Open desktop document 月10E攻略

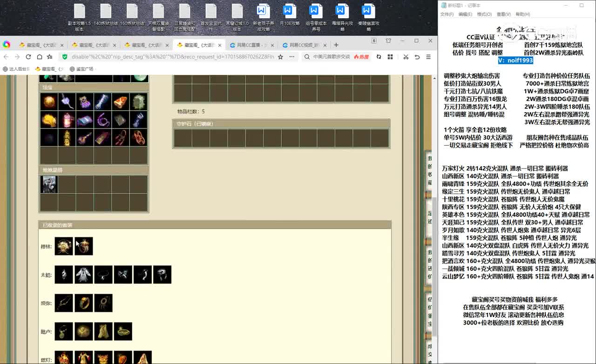click(x=289, y=15)
